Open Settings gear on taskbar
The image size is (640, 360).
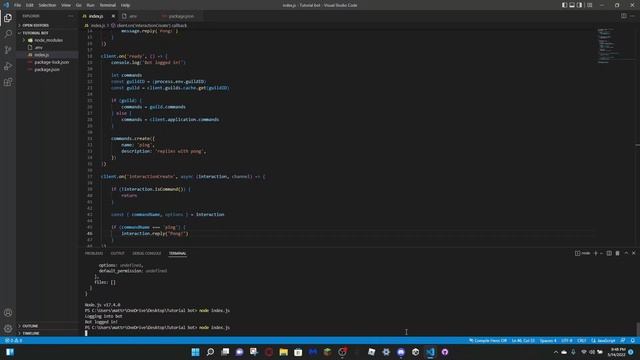point(386,352)
